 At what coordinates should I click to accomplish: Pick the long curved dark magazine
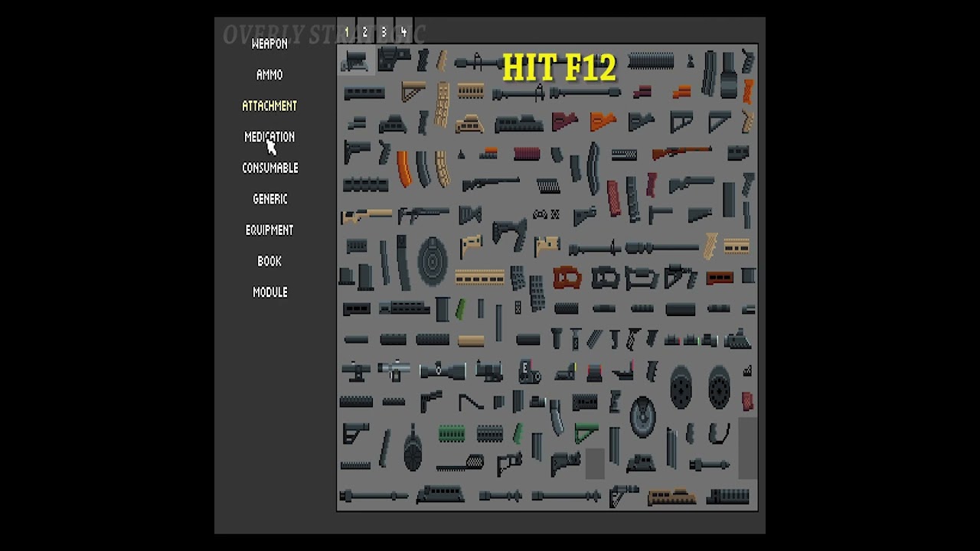(x=593, y=168)
